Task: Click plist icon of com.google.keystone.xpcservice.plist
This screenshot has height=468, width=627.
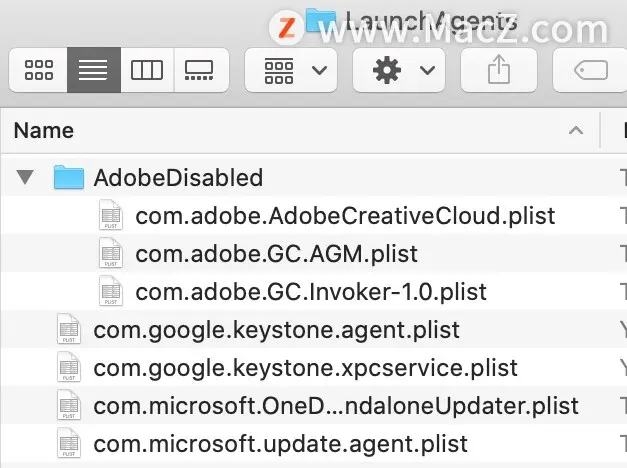Action: [69, 367]
